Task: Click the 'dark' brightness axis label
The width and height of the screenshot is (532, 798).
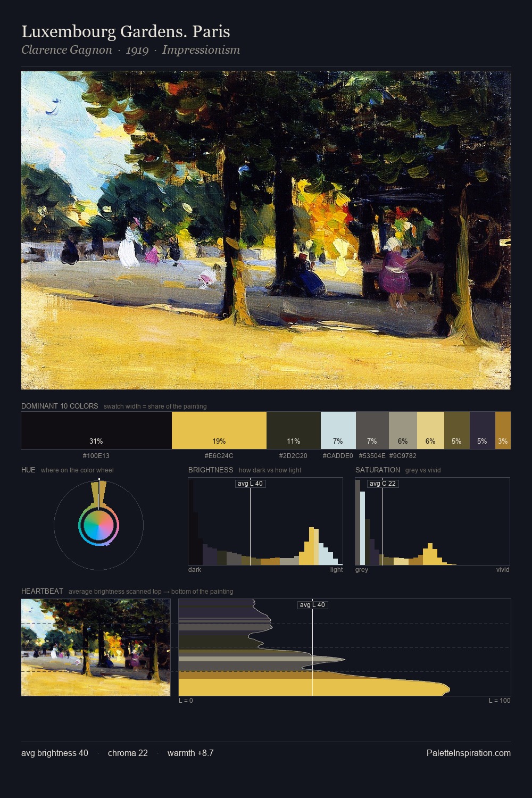Action: (x=195, y=570)
